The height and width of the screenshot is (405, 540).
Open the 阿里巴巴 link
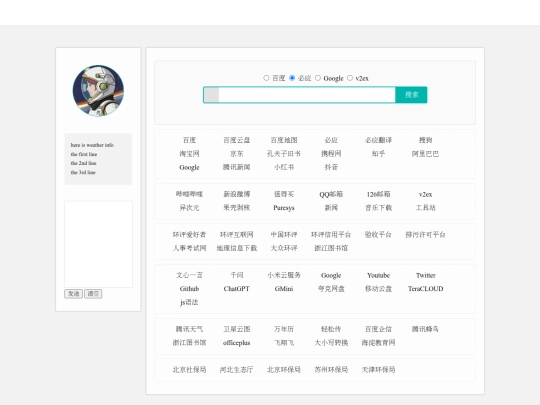pyautogui.click(x=425, y=154)
